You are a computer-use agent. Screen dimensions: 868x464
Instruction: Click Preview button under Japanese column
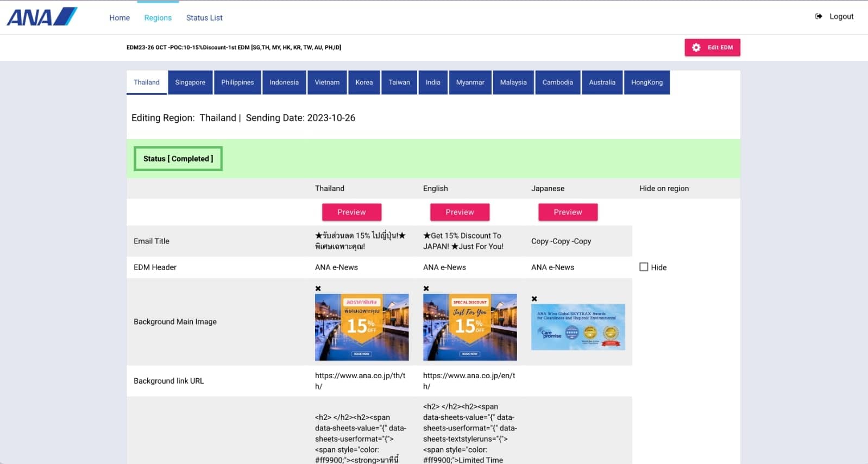(x=568, y=212)
